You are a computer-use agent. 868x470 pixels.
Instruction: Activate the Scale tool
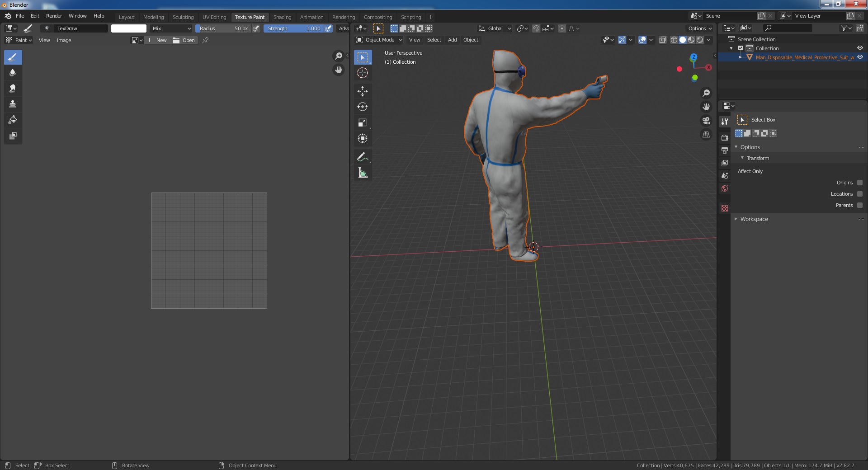(363, 123)
